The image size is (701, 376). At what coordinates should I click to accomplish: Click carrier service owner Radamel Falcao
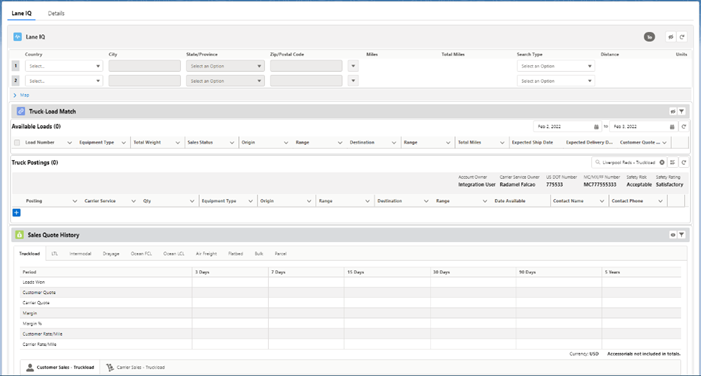tap(517, 185)
